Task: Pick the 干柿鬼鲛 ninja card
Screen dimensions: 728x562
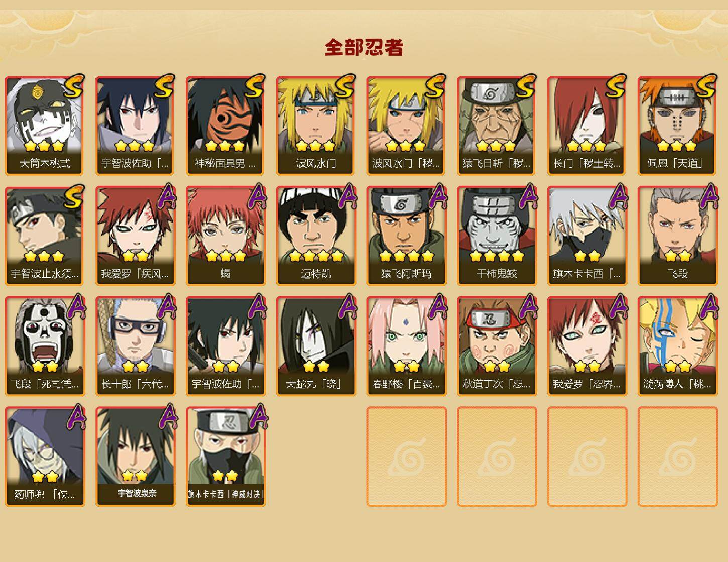Action: coord(497,236)
